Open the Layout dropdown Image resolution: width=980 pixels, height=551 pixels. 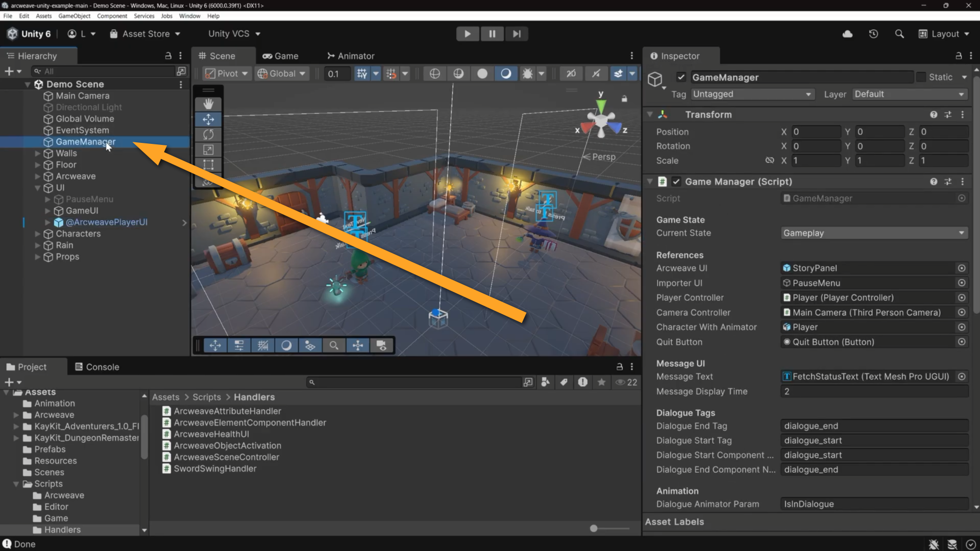pos(944,34)
